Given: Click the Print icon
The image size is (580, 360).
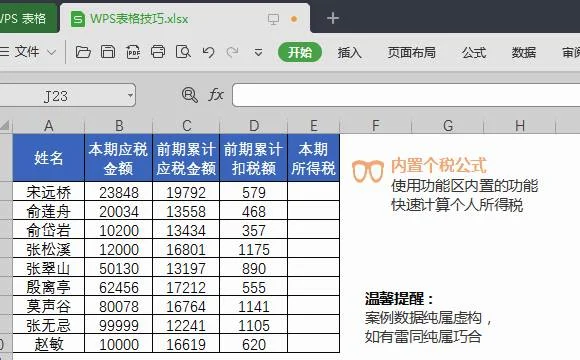Looking at the screenshot, I should coord(158,52).
